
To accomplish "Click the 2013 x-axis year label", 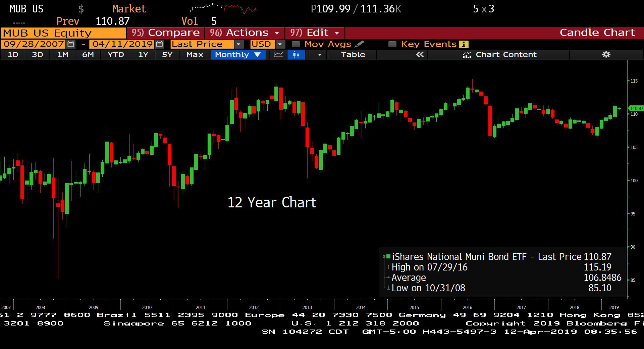I will click(307, 307).
